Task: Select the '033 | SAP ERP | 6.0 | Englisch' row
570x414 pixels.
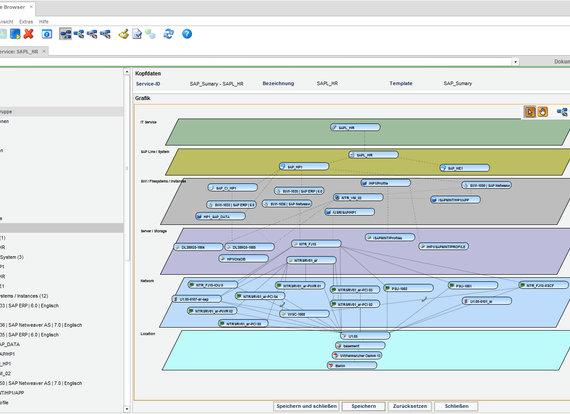Action: click(29, 306)
